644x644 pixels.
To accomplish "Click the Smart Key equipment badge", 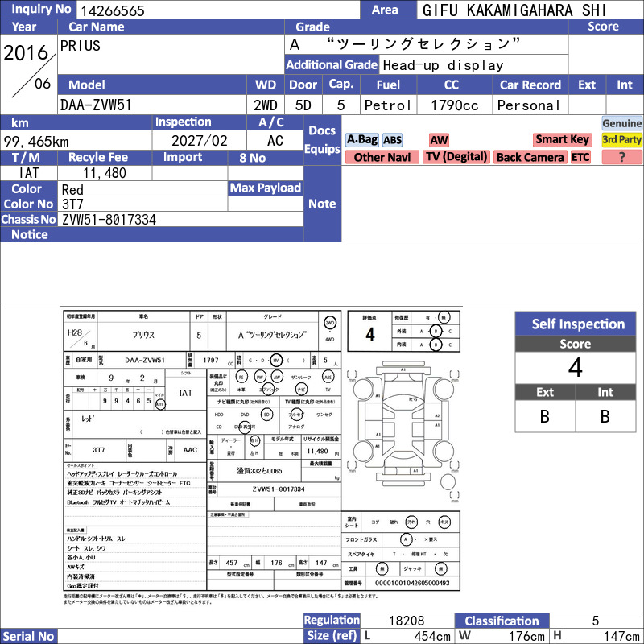I will (562, 139).
